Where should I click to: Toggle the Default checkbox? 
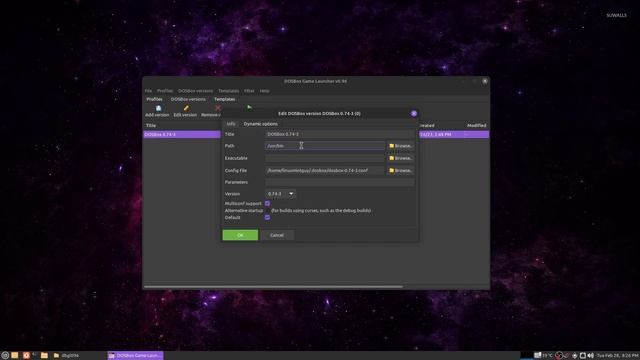267,218
